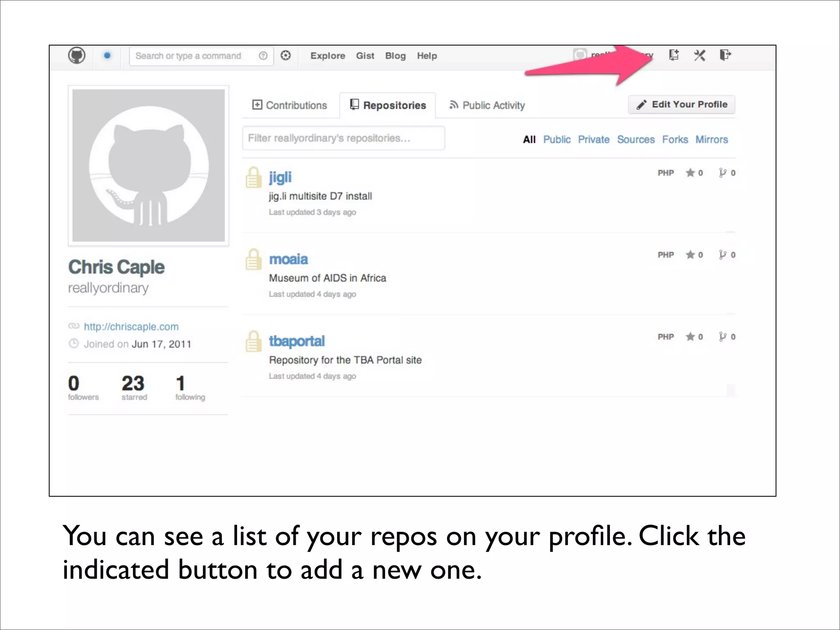Show All repositories filter
The width and height of the screenshot is (840, 630).
point(529,139)
